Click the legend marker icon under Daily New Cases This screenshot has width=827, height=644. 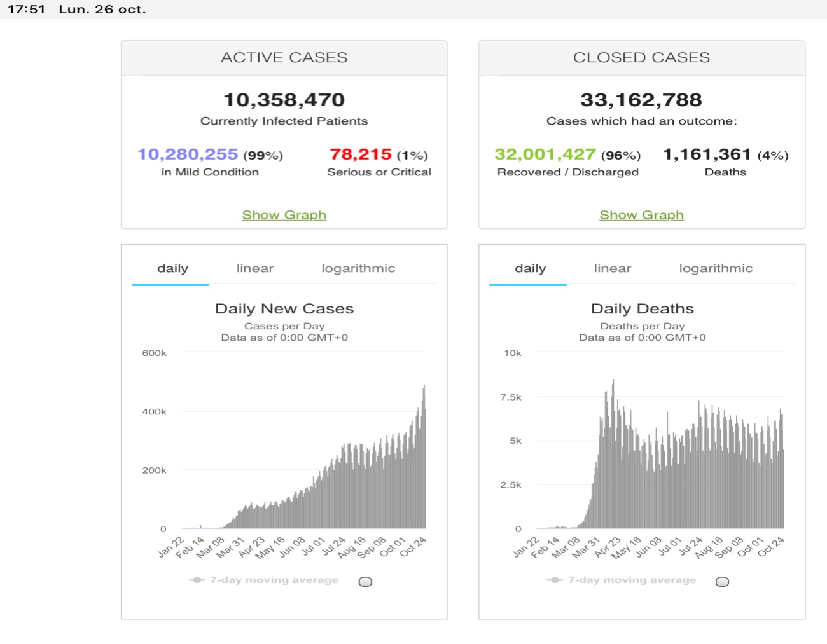tap(197, 580)
